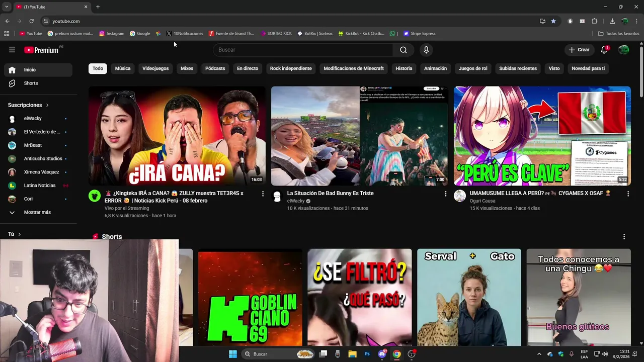Open the ¿IRÁ CANA? video thumbnail

pyautogui.click(x=177, y=136)
